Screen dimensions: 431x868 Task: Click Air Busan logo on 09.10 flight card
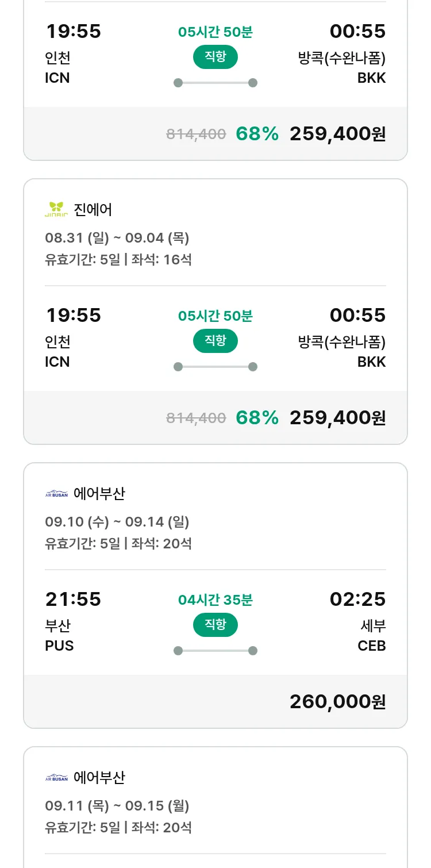tap(56, 494)
